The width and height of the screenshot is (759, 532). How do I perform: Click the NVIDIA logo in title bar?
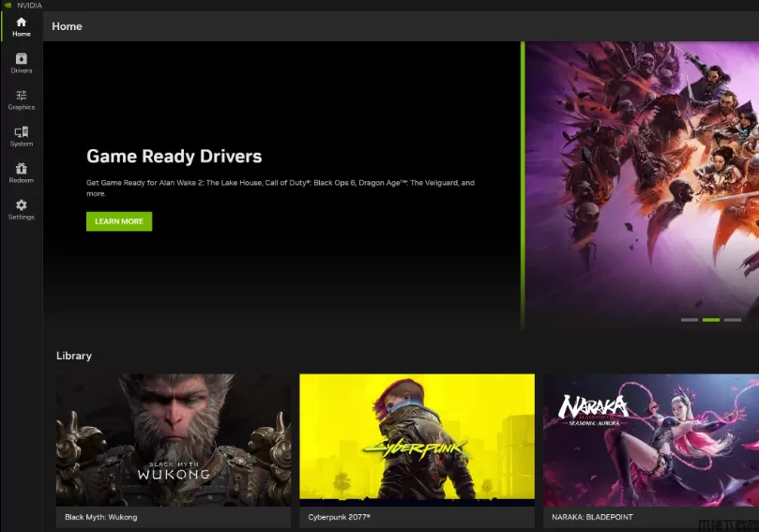8,6
